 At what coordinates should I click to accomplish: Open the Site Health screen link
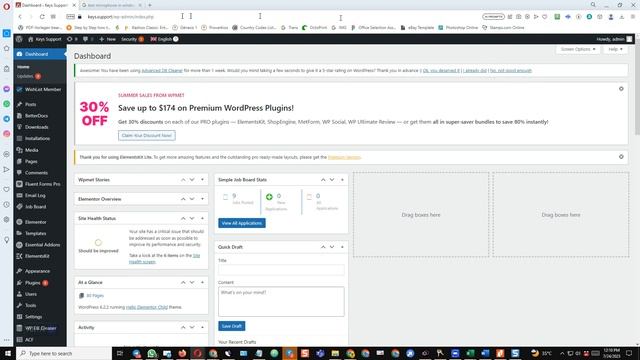[164, 258]
